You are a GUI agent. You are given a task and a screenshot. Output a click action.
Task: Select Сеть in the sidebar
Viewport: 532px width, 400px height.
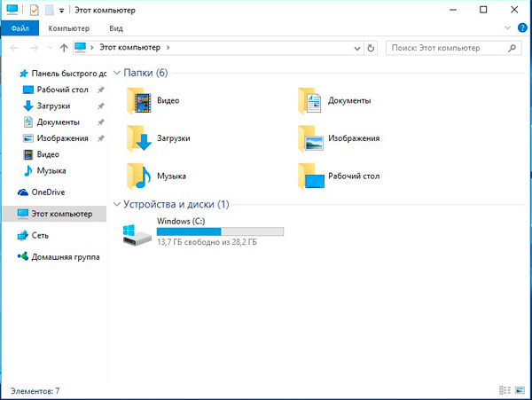[x=40, y=235]
